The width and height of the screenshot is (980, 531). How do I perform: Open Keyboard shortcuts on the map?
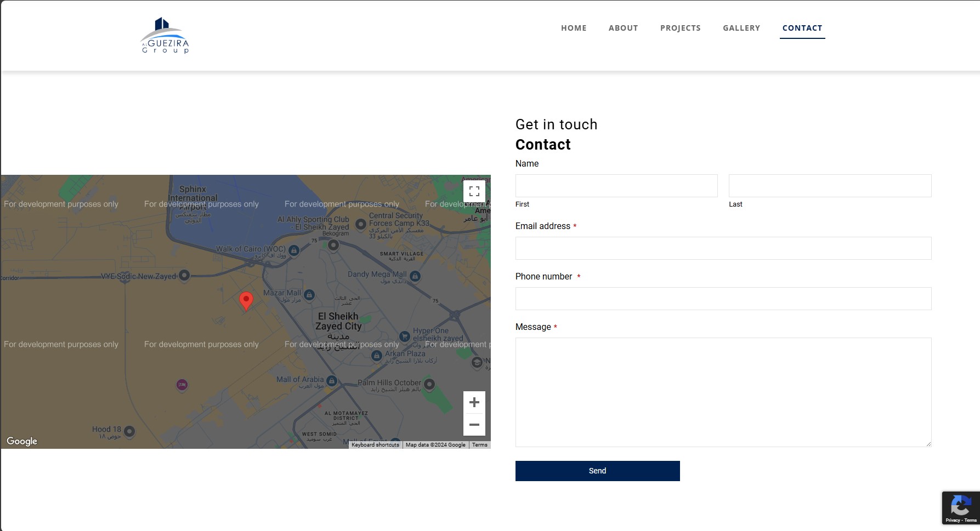[x=375, y=445]
